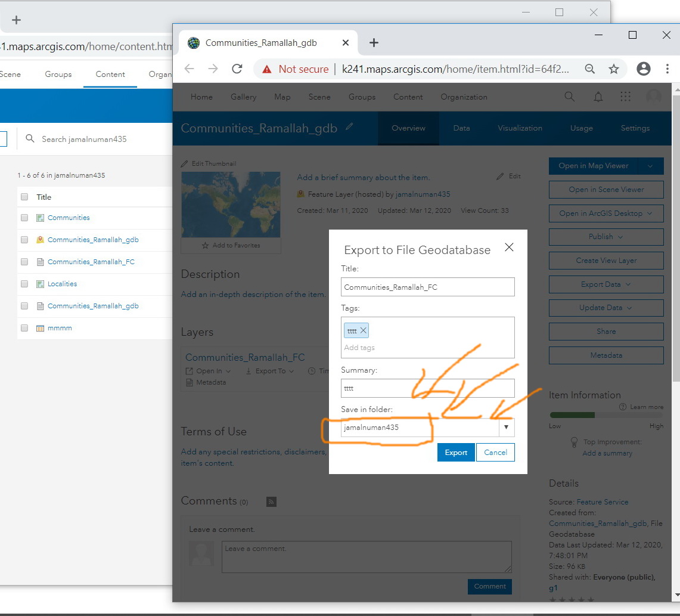The image size is (680, 616).
Task: Click the Title input field in dialog
Action: pos(428,287)
